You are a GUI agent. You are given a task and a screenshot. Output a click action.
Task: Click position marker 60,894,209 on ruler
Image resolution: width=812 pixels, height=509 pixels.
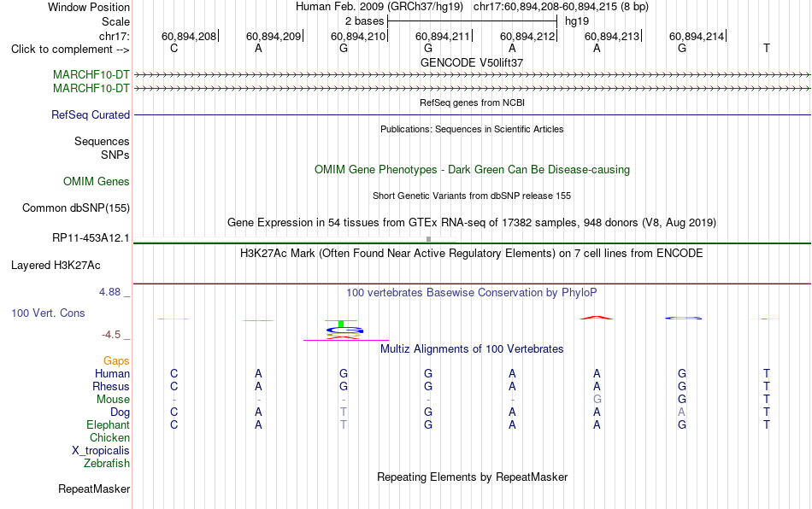pos(274,36)
